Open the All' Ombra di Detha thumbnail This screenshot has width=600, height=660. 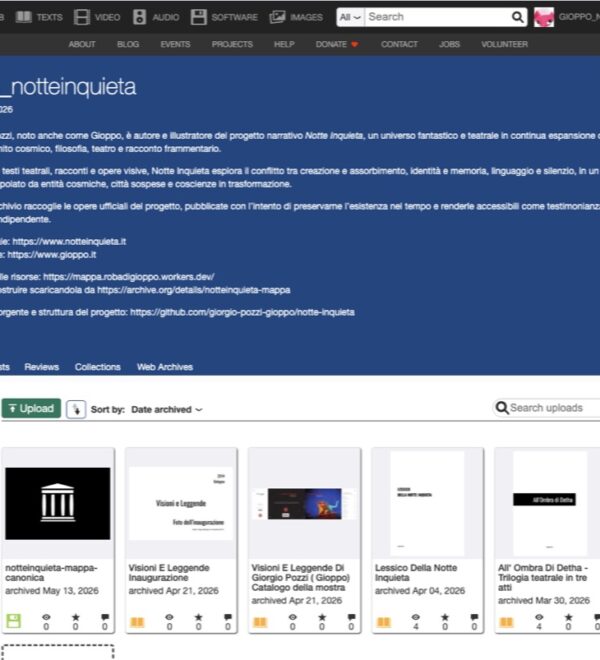click(550, 503)
